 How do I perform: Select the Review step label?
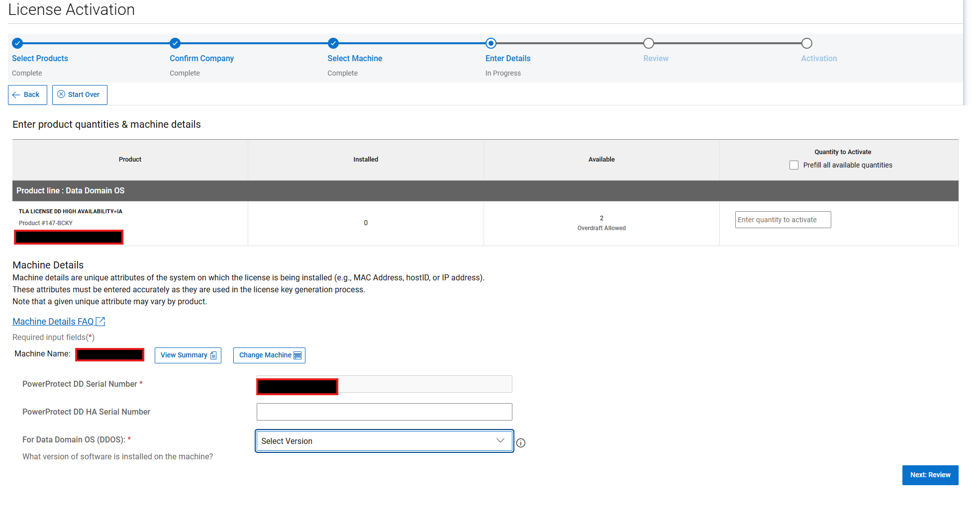coord(656,58)
